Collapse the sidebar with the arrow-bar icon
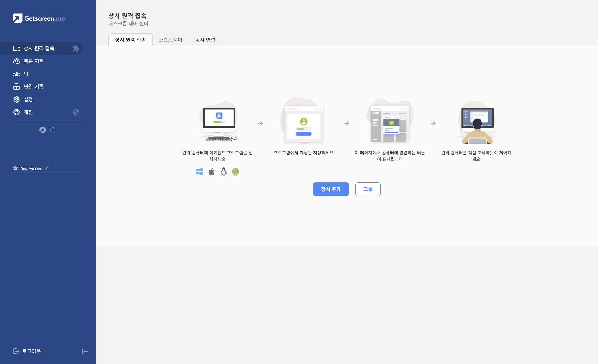 point(85,351)
